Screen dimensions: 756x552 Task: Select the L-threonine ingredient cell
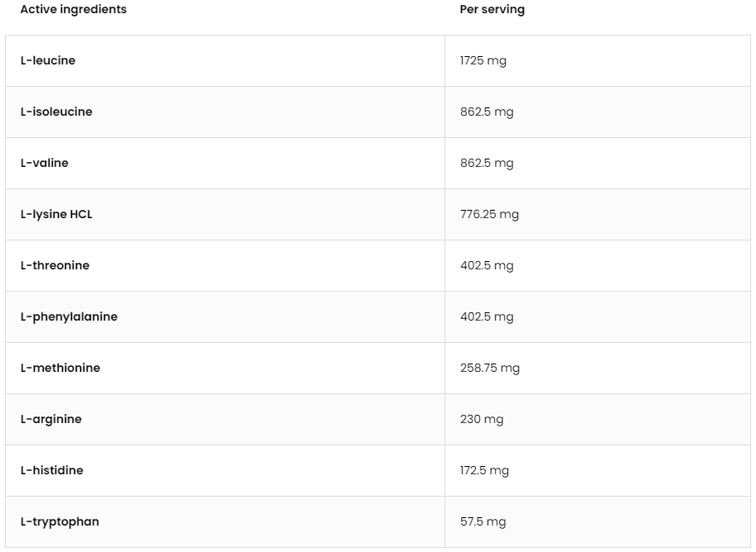(x=55, y=265)
